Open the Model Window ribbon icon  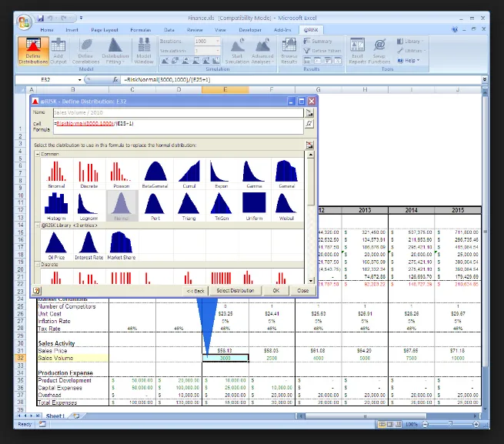pos(144,51)
